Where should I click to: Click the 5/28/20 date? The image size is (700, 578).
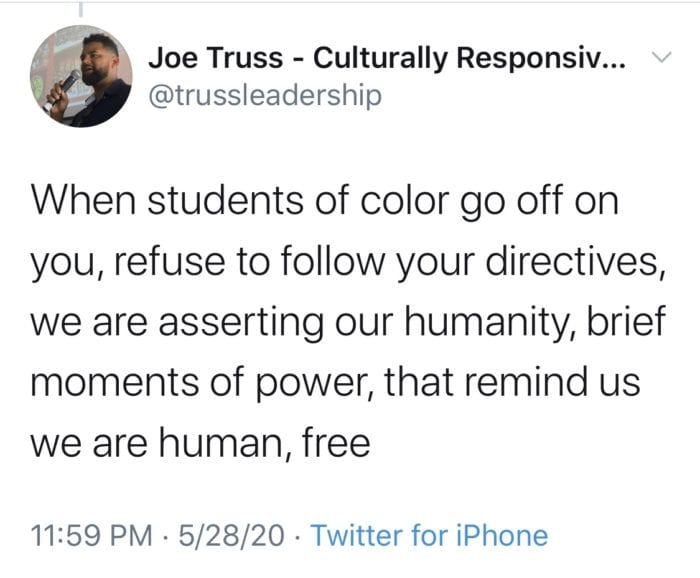(231, 535)
